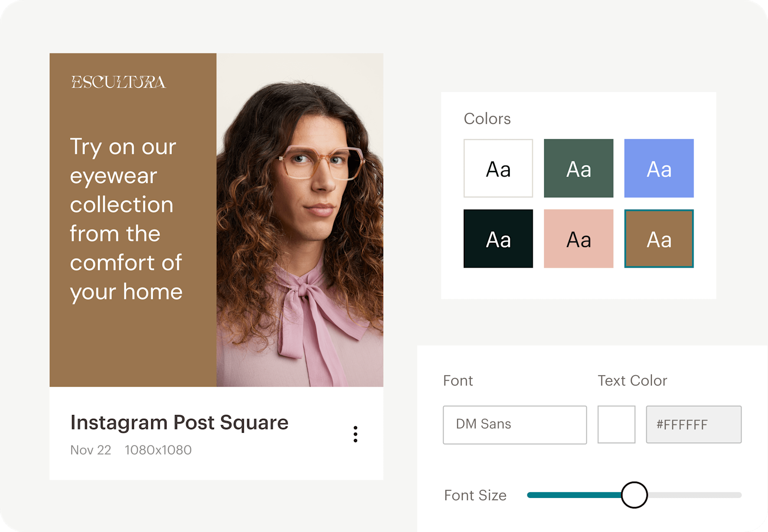Screen dimensions: 768x532
Task: Click the Font label above the selector
Action: pyautogui.click(x=458, y=380)
